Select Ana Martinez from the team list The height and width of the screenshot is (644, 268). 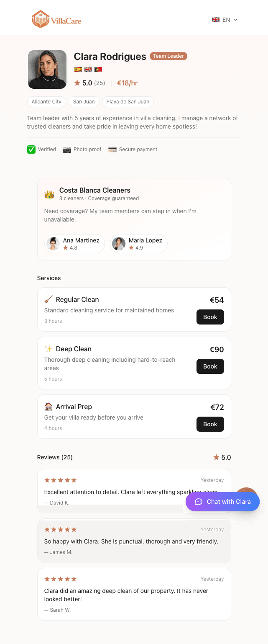(74, 243)
